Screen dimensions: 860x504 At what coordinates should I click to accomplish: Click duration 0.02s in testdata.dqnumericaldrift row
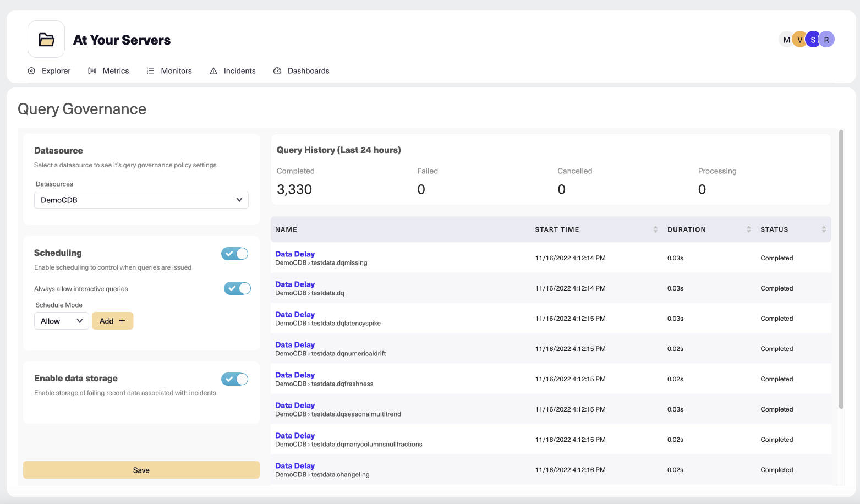coord(675,349)
